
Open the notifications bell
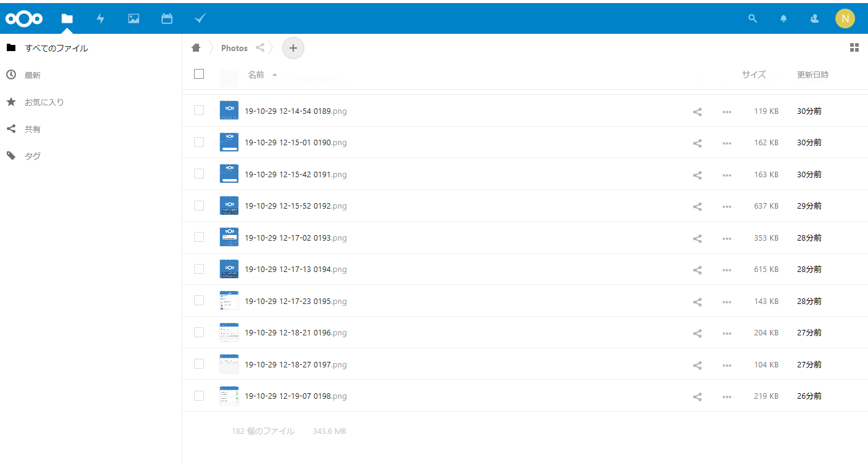coord(784,18)
